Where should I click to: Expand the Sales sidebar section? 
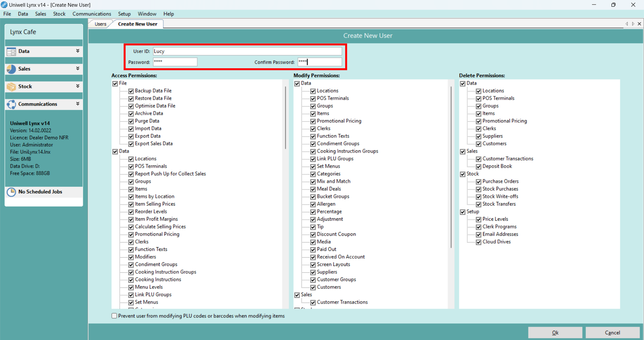78,69
